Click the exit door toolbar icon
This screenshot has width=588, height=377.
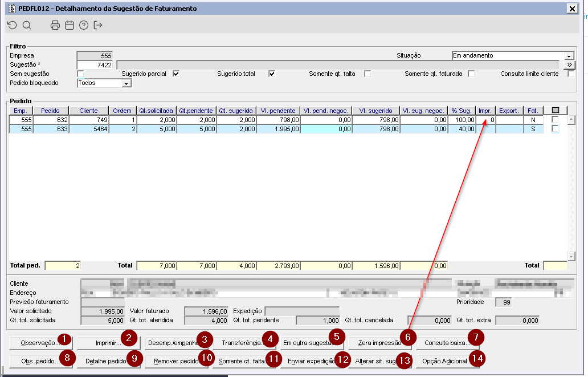pos(98,25)
